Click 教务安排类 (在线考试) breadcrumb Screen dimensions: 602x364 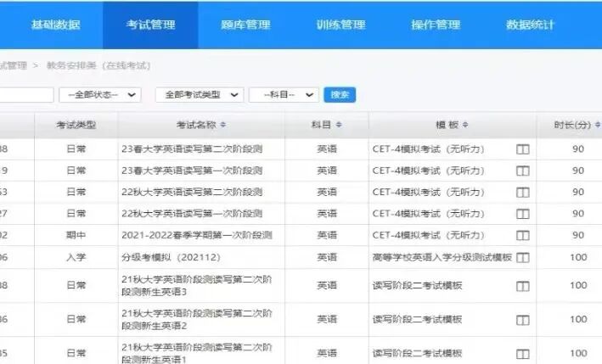pos(98,65)
